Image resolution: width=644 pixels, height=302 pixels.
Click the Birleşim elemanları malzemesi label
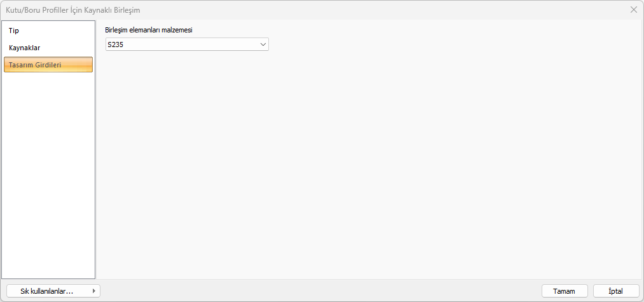click(148, 30)
